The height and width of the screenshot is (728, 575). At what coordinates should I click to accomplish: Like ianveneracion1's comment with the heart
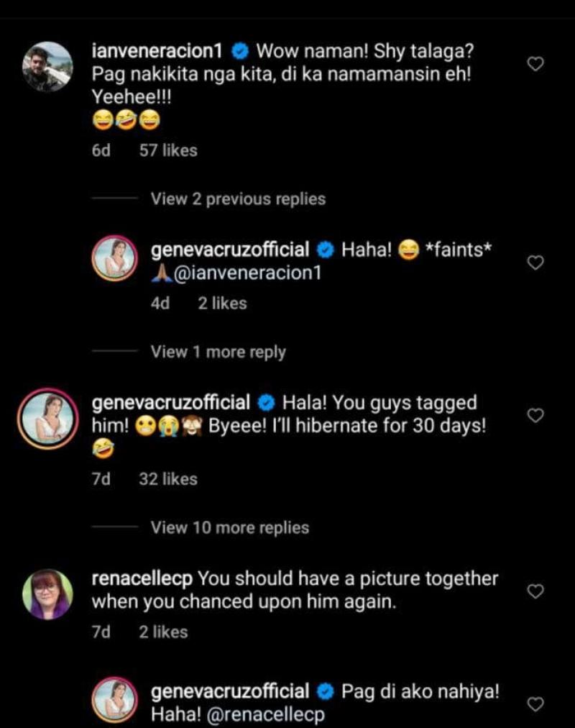535,65
